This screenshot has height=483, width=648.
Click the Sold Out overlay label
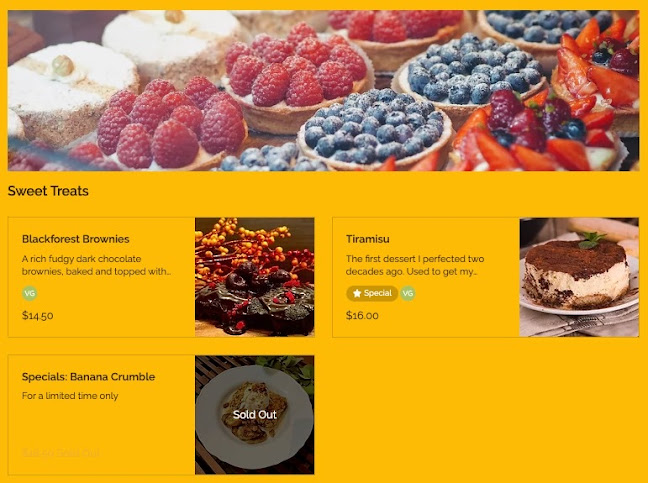[x=255, y=414]
